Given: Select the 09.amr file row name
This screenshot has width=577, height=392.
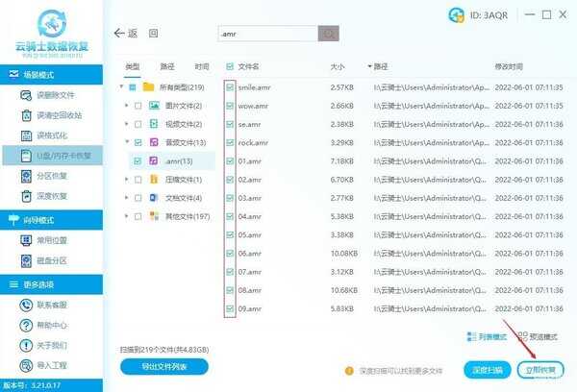Looking at the screenshot, I should pyautogui.click(x=249, y=309).
